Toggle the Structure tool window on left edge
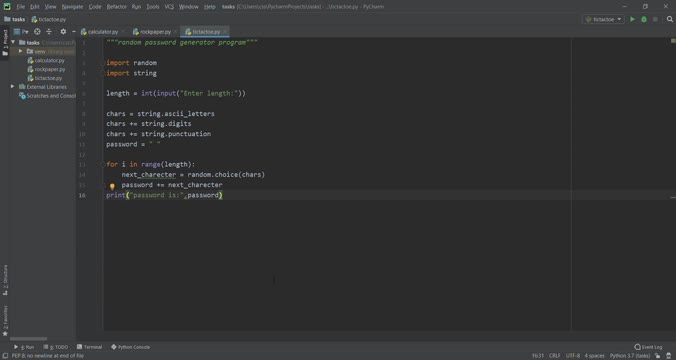Viewport: 676px width, 360px height. [5, 280]
